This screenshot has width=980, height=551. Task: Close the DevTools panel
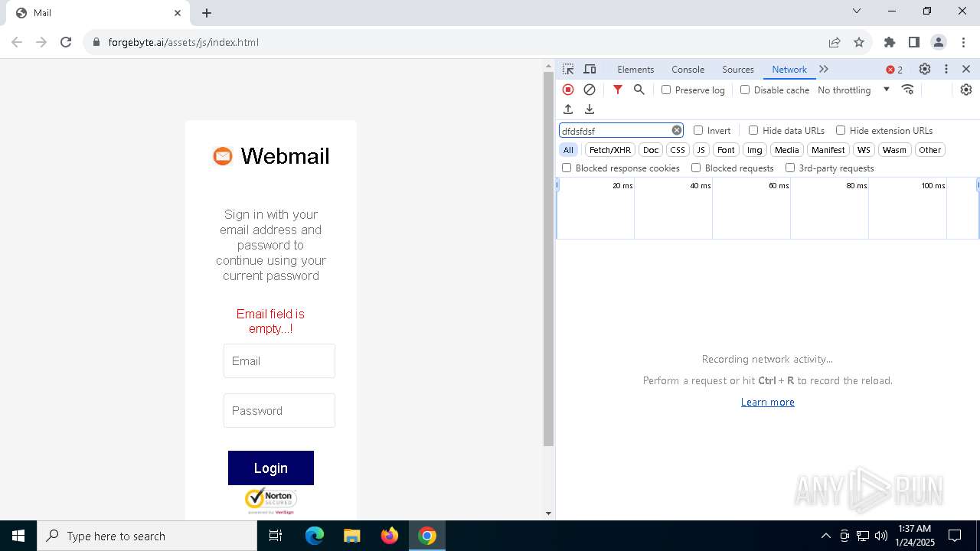coord(966,69)
